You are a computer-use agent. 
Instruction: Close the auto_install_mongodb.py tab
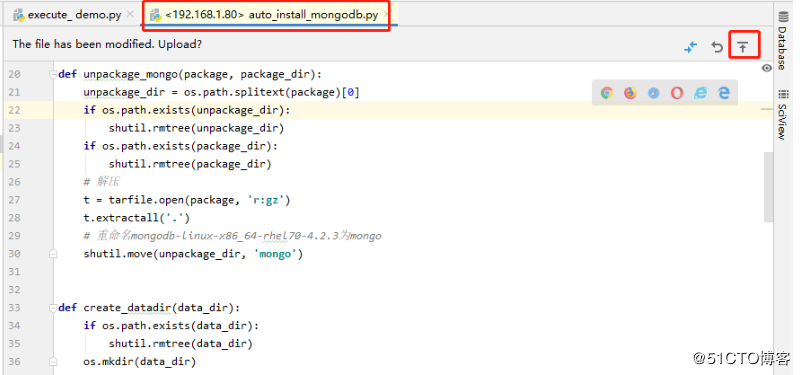click(x=386, y=15)
